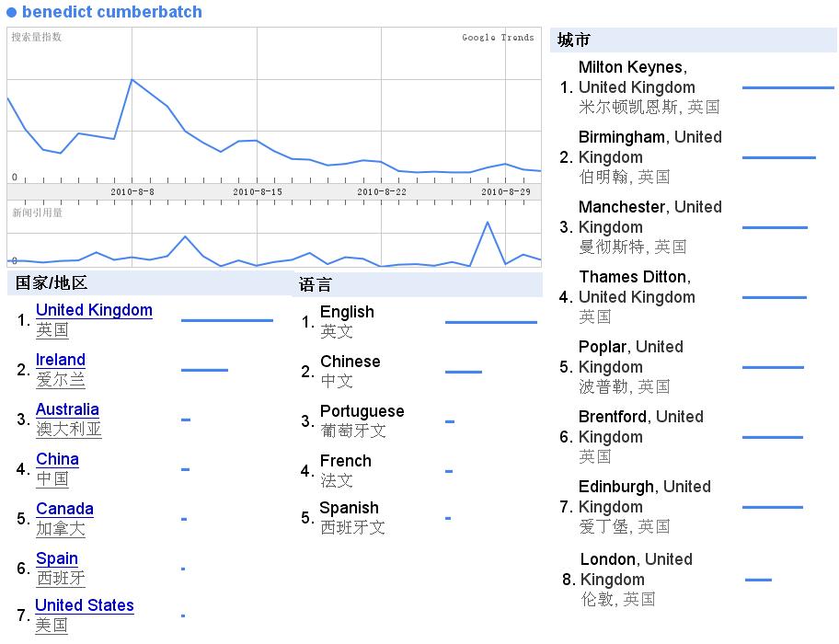Click the Chinese language entry

pyautogui.click(x=350, y=362)
